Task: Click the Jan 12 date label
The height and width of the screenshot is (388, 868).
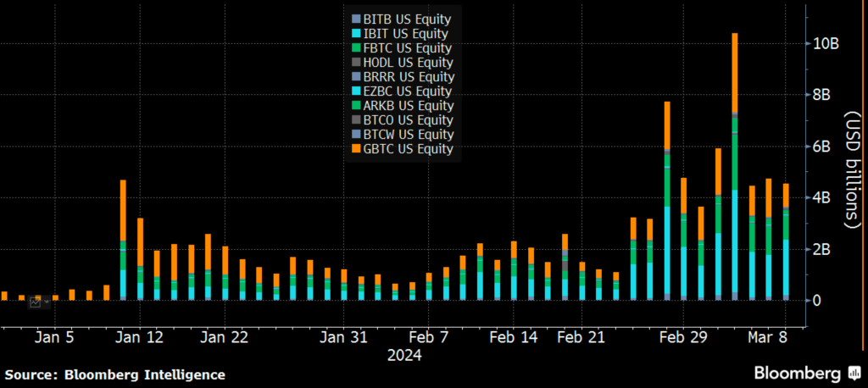Action: [141, 338]
